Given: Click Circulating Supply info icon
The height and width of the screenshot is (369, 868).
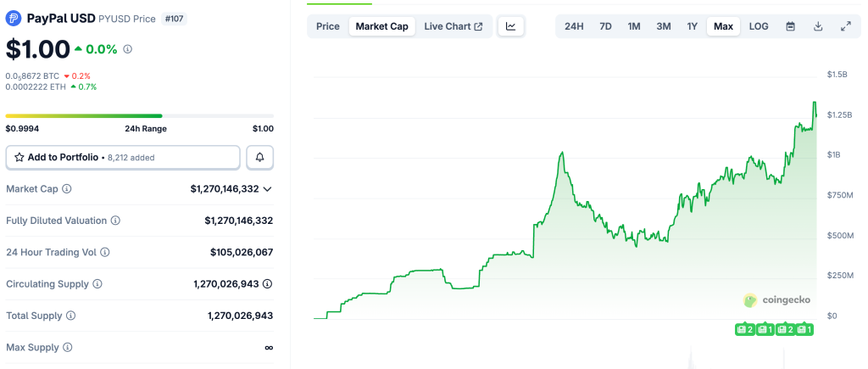Looking at the screenshot, I should point(97,284).
